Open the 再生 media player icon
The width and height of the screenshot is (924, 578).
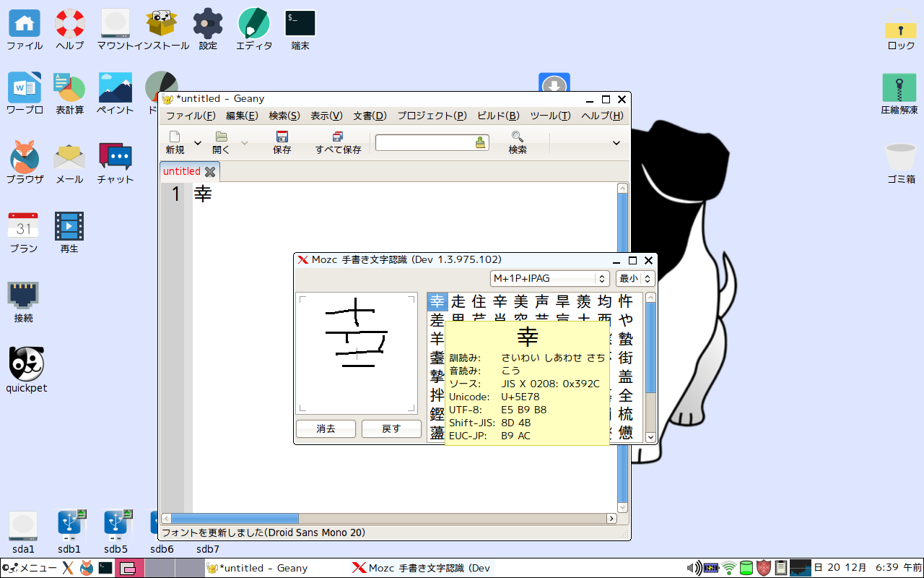[x=70, y=226]
